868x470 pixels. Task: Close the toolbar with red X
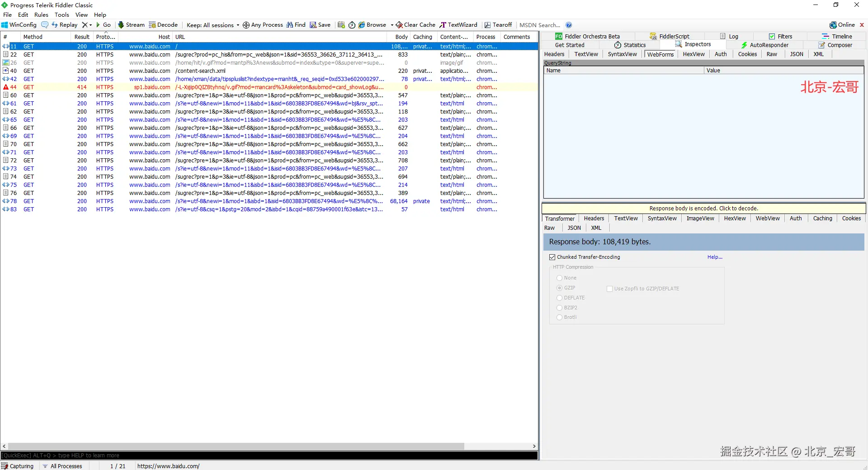pyautogui.click(x=862, y=25)
